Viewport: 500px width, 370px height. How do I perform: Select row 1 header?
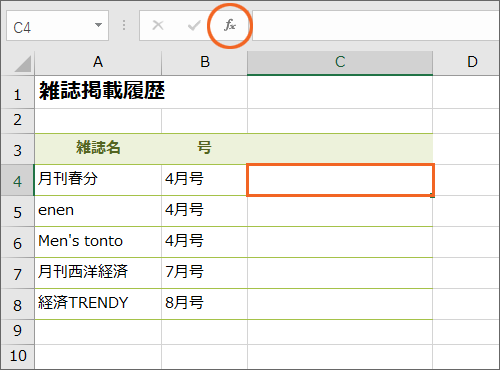[x=17, y=92]
